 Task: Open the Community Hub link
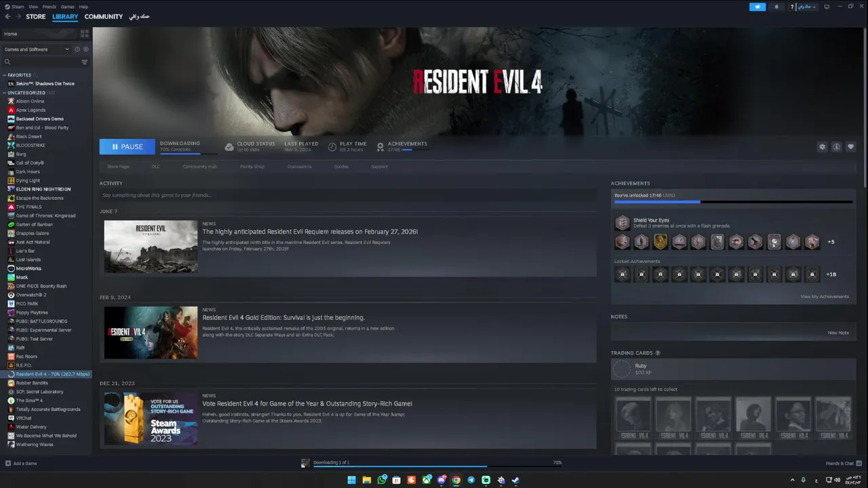(x=199, y=167)
